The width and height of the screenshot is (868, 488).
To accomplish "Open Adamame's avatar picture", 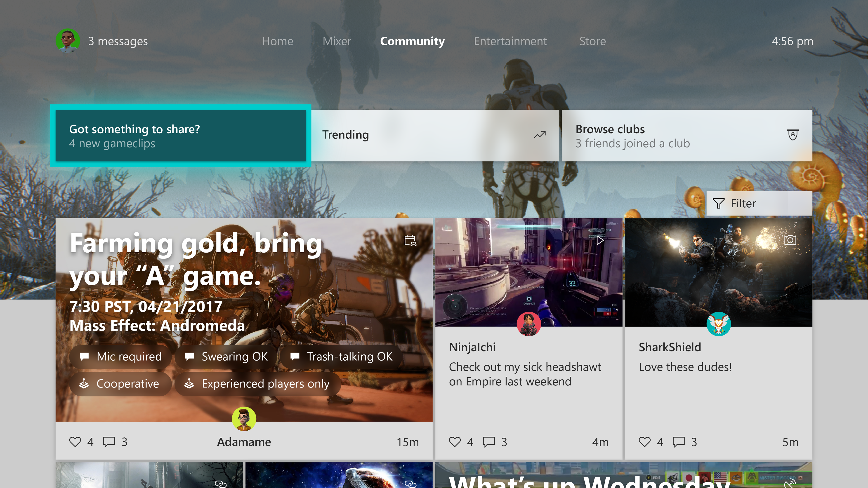I will [244, 419].
